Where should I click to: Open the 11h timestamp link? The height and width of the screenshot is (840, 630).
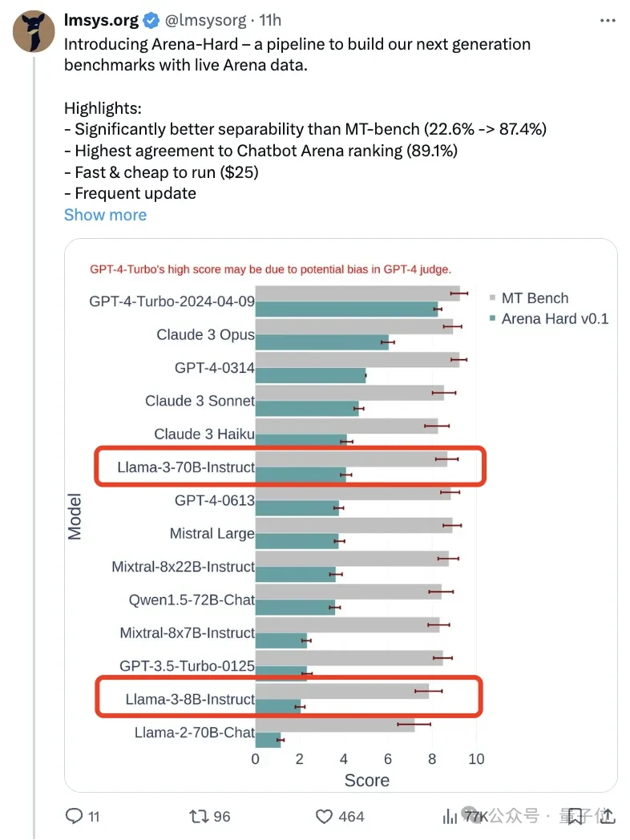(x=270, y=20)
